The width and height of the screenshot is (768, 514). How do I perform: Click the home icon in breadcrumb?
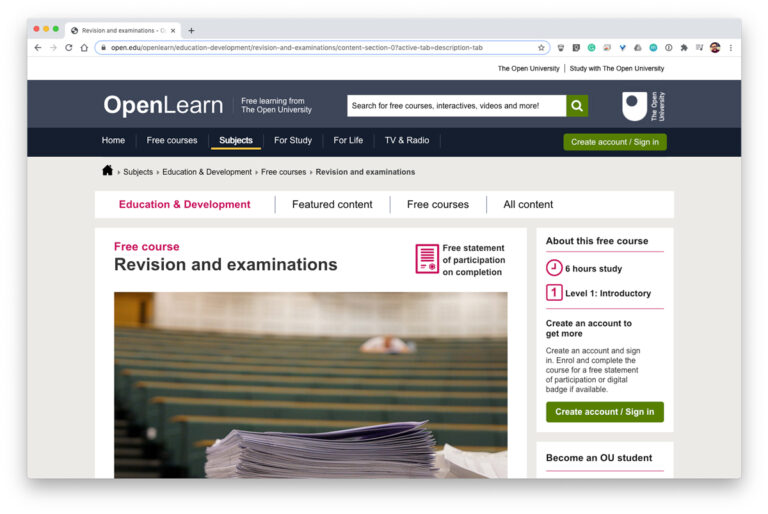(x=107, y=171)
